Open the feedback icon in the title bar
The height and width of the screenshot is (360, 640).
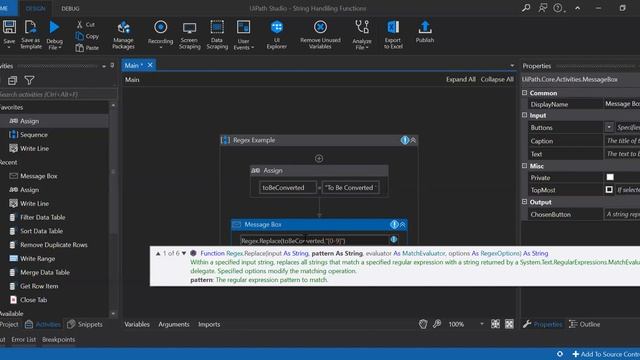pyautogui.click(x=542, y=8)
